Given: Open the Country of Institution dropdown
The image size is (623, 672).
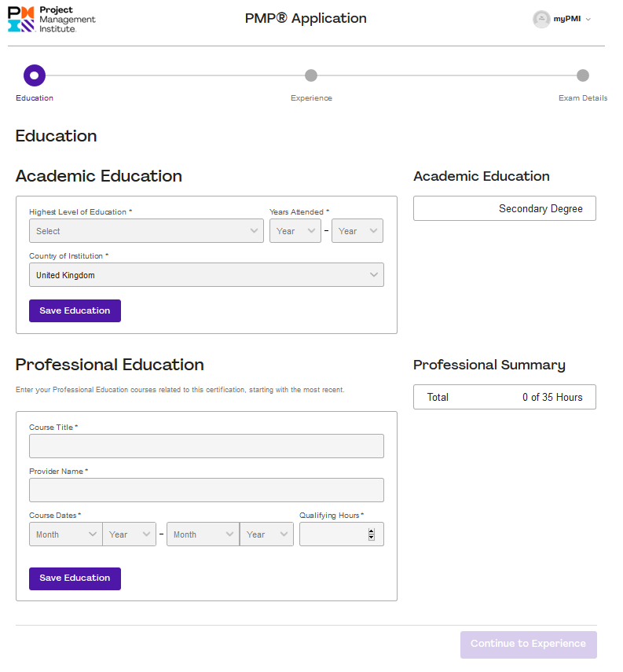Looking at the screenshot, I should (x=206, y=274).
